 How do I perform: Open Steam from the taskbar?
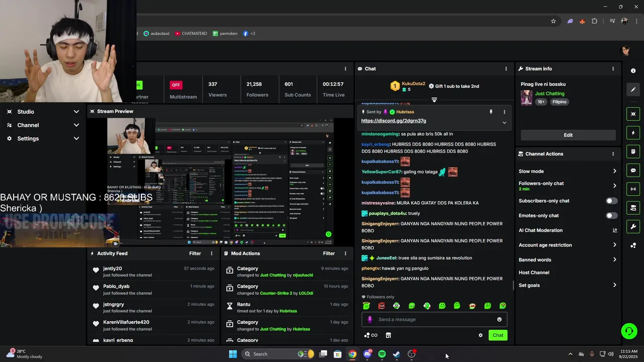click(x=396, y=354)
